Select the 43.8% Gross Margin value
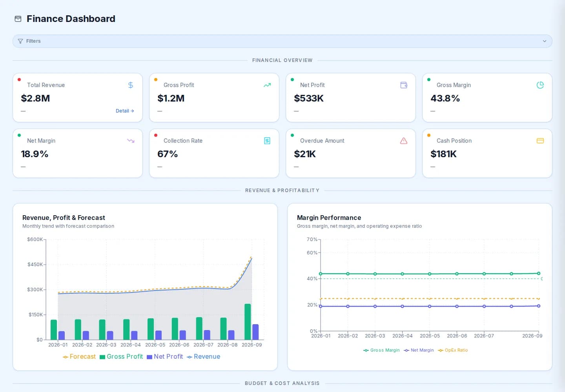The width and height of the screenshot is (565, 392). click(445, 98)
